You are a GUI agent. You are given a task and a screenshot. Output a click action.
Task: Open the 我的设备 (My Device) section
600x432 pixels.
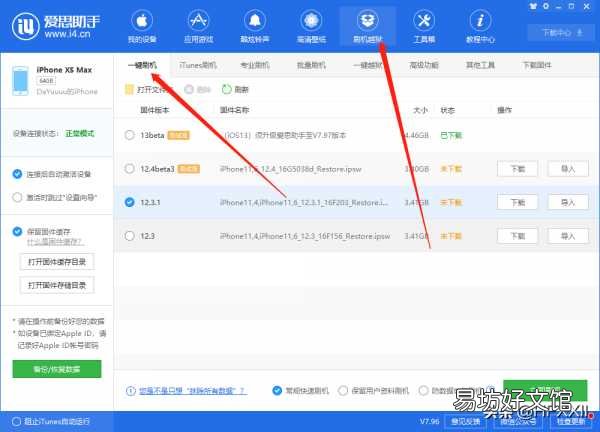coord(142,26)
